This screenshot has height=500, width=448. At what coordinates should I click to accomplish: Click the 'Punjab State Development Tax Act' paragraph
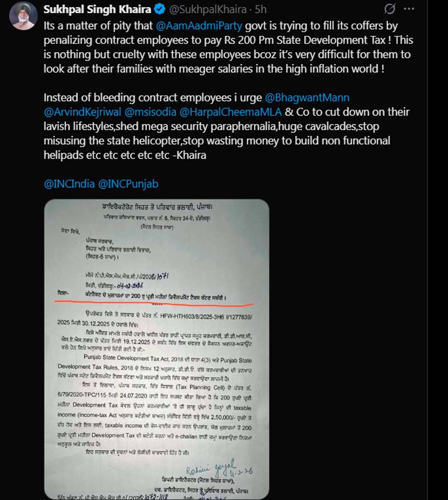[155, 369]
